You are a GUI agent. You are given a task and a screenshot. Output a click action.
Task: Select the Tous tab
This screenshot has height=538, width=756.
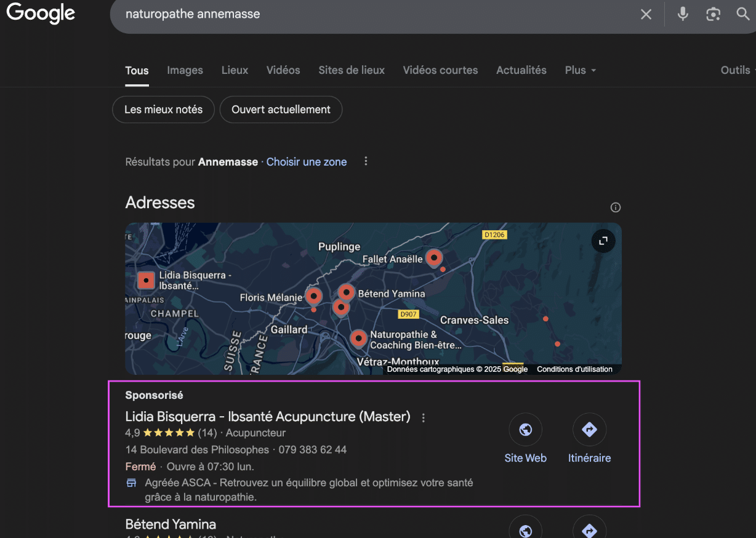click(x=137, y=70)
